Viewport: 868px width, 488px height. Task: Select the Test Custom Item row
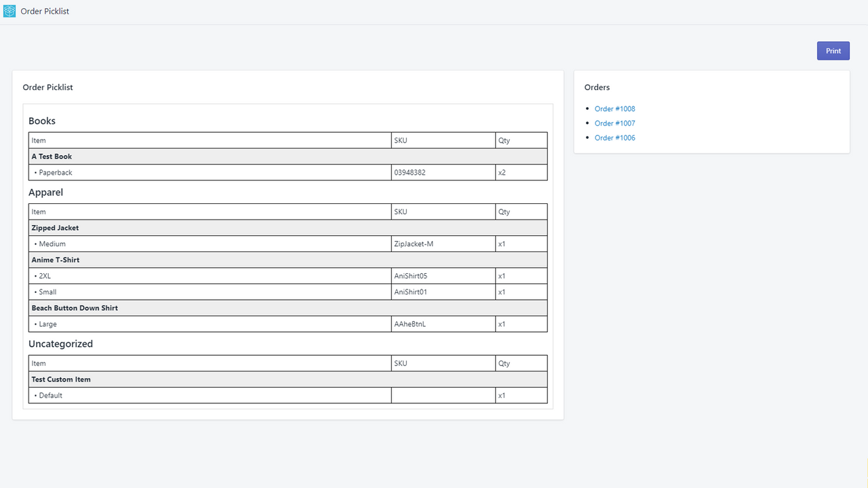288,380
